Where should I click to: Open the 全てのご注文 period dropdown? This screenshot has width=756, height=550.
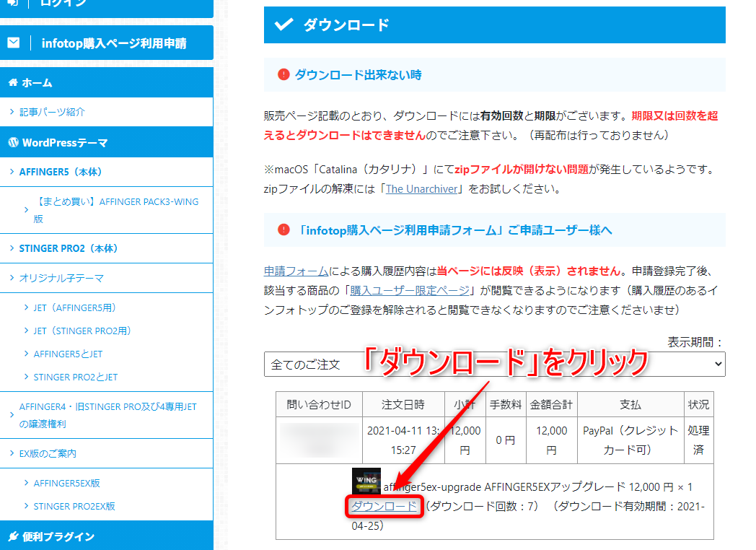coord(495,365)
